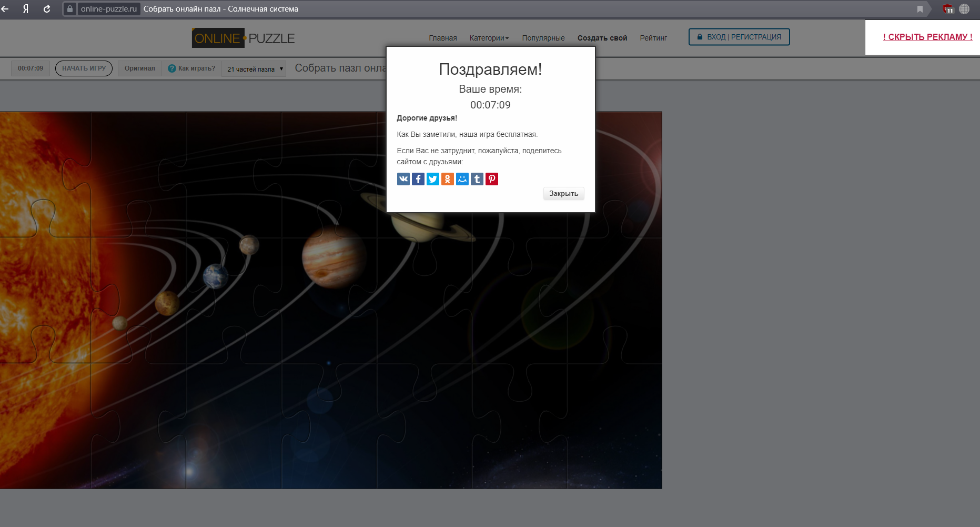The height and width of the screenshot is (527, 980).
Task: Click the Дорогие друзья! text
Action: (x=427, y=118)
